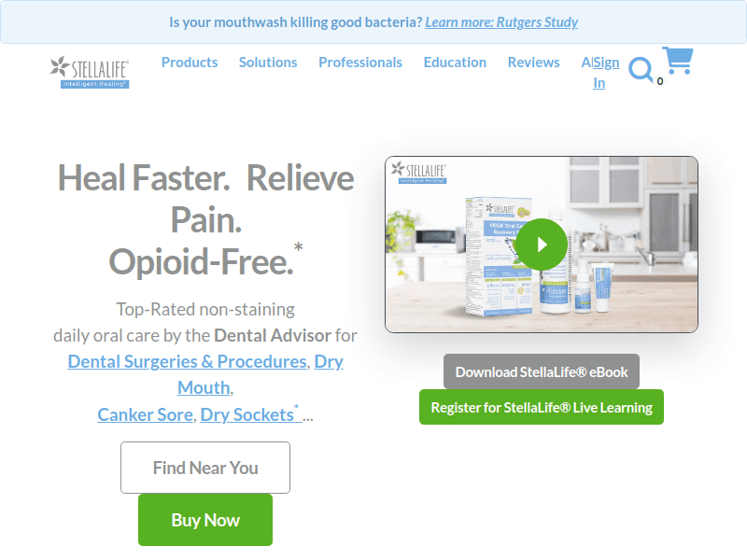
Task: Click the StellaLife logo in the header
Action: coord(90,72)
